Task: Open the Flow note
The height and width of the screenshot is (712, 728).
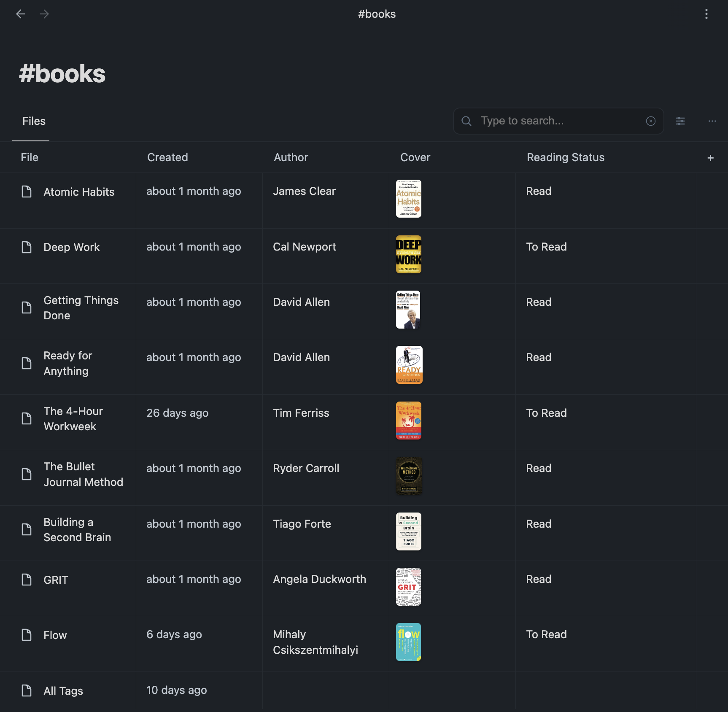Action: 55,635
